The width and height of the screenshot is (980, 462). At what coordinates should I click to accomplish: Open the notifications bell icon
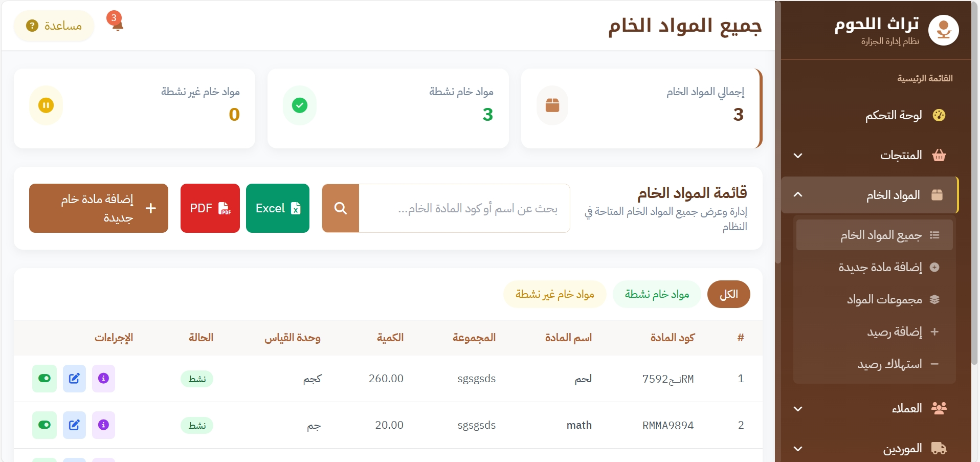[117, 24]
